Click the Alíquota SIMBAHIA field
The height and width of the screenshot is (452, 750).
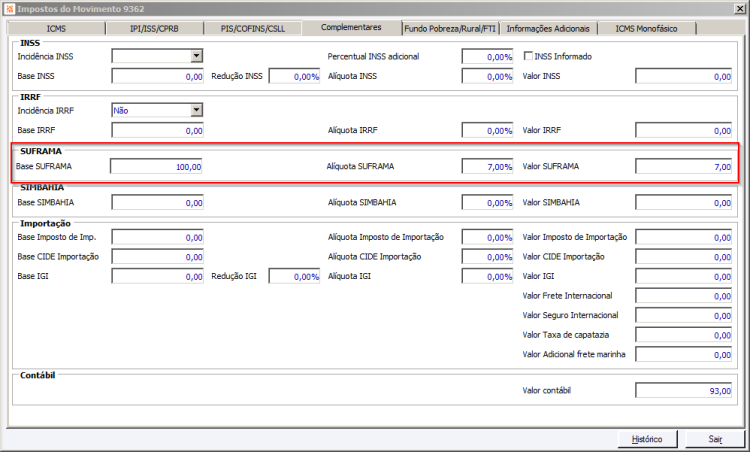tap(487, 202)
